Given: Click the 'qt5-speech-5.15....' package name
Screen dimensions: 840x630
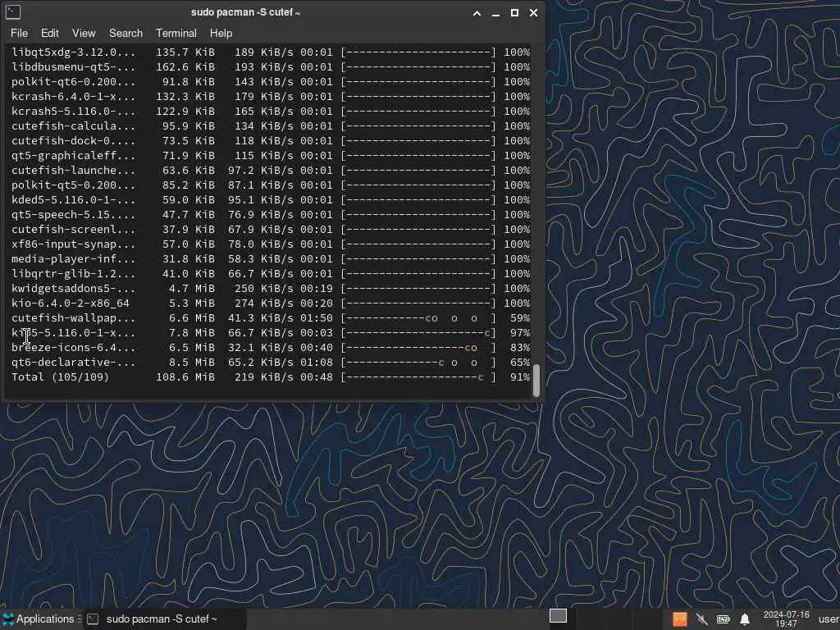Looking at the screenshot, I should pyautogui.click(x=73, y=215).
